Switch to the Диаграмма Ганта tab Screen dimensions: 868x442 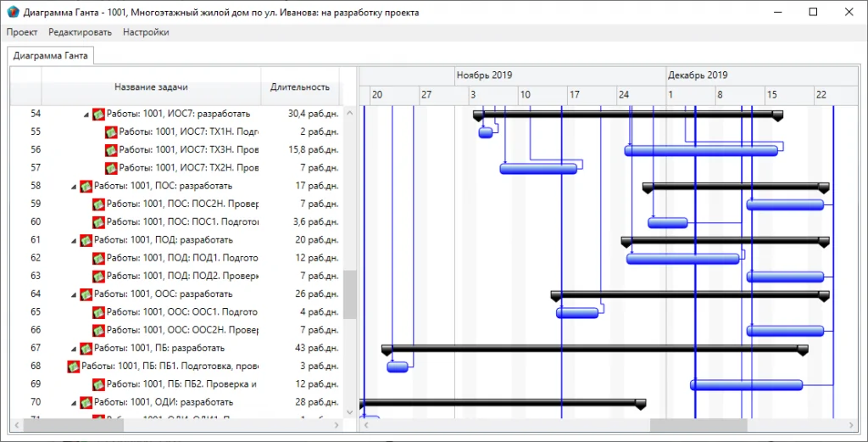pyautogui.click(x=50, y=56)
